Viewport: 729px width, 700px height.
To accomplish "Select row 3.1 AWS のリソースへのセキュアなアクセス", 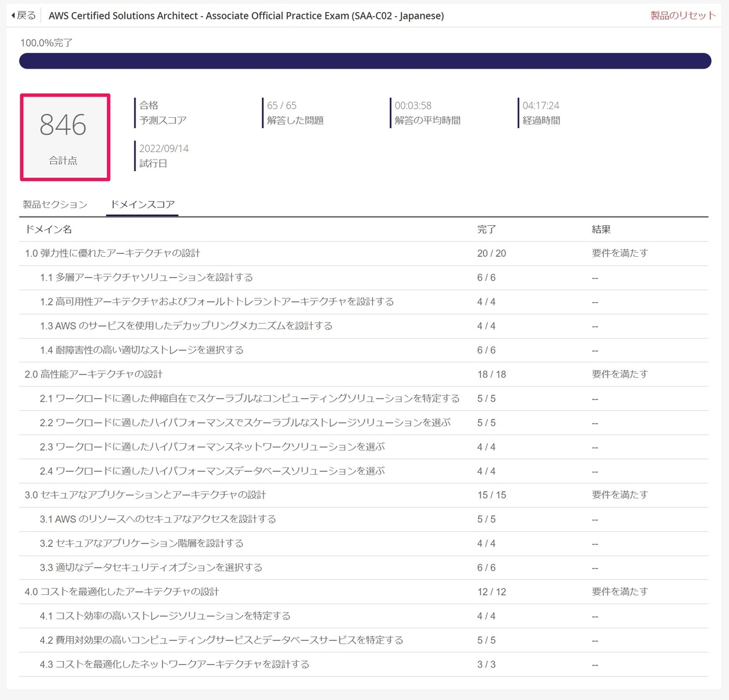I will tap(364, 519).
